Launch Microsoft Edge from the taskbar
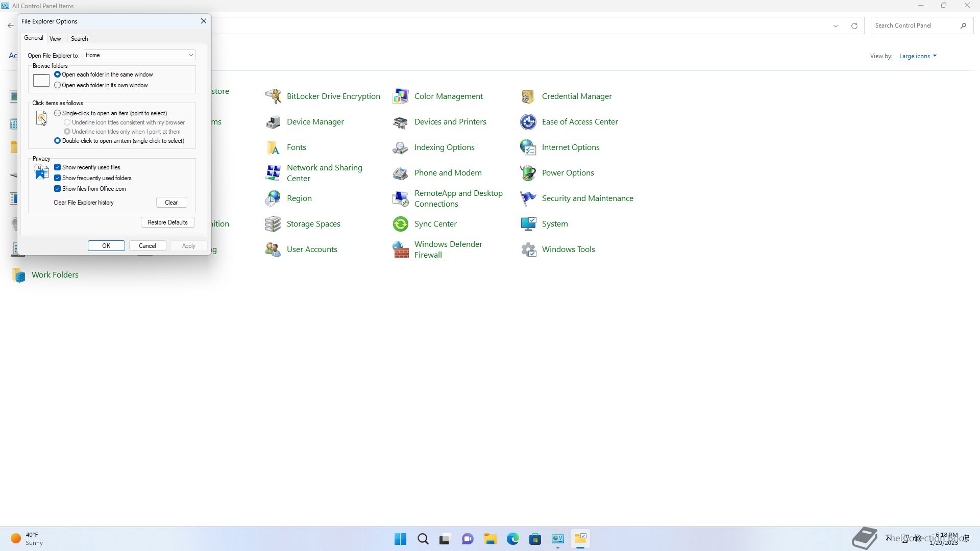The height and width of the screenshot is (551, 980). pyautogui.click(x=513, y=539)
